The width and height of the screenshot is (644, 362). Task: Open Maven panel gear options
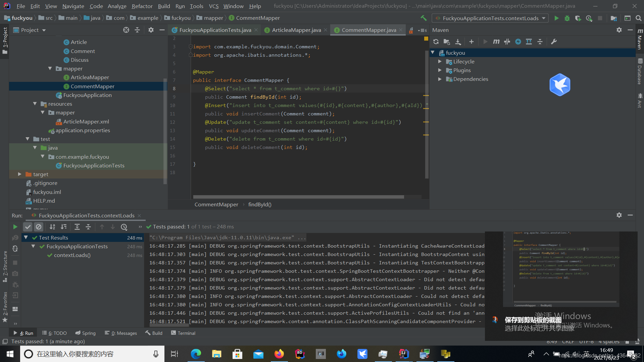(619, 30)
